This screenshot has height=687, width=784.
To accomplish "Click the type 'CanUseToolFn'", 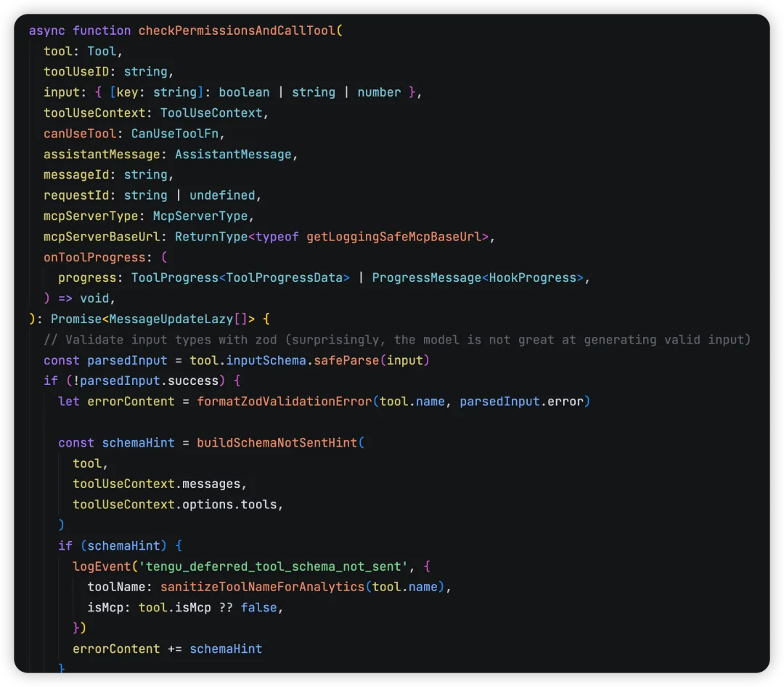I will point(174,134).
